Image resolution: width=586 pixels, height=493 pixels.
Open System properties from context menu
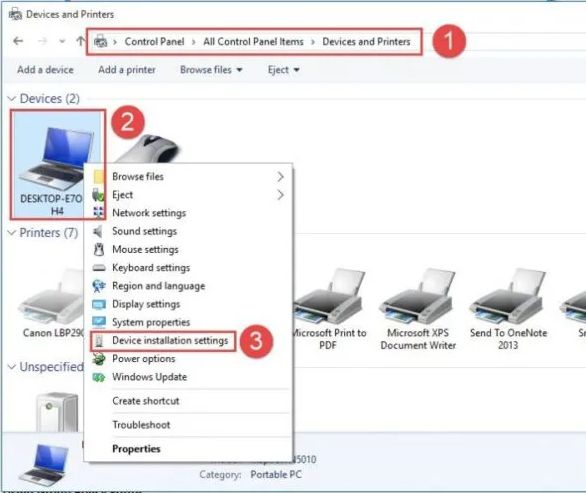click(x=189, y=322)
